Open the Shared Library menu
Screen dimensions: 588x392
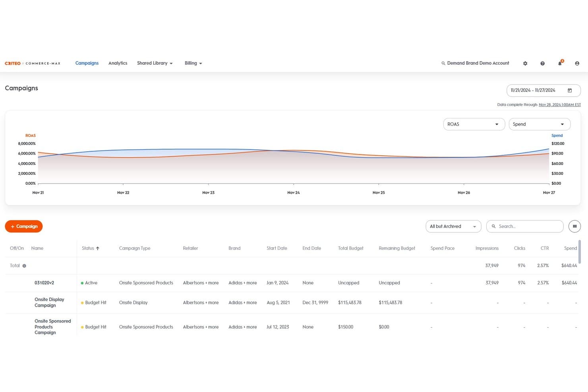point(155,63)
